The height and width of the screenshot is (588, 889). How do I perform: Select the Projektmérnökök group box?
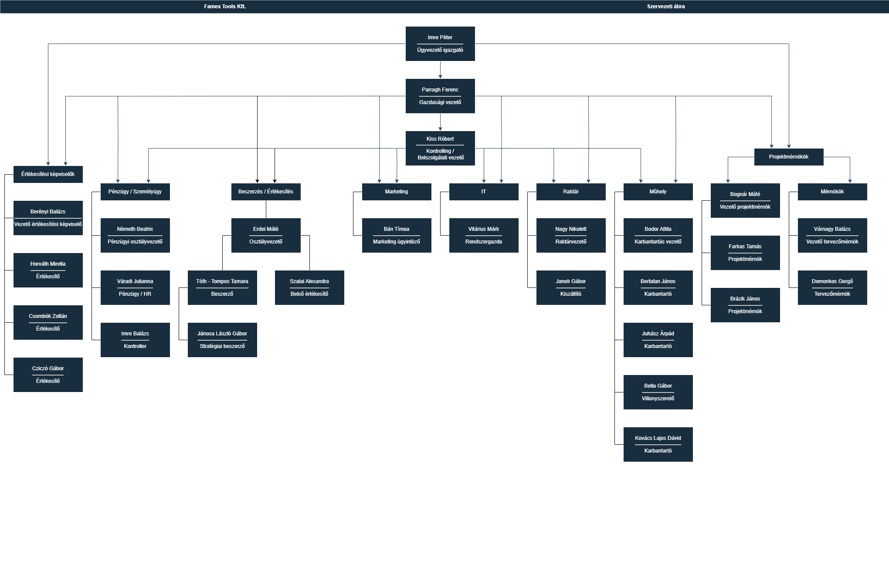tap(789, 157)
